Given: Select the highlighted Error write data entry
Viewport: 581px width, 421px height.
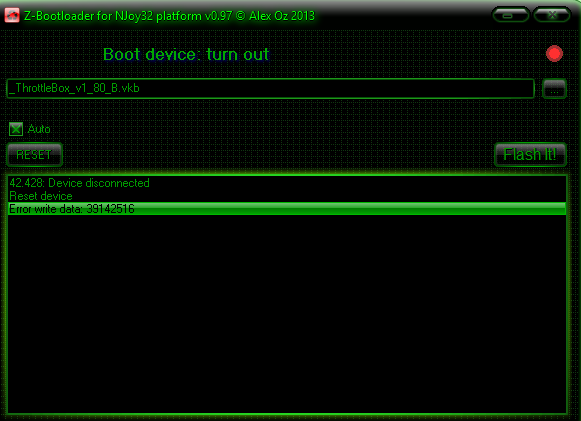Looking at the screenshot, I should [x=287, y=209].
